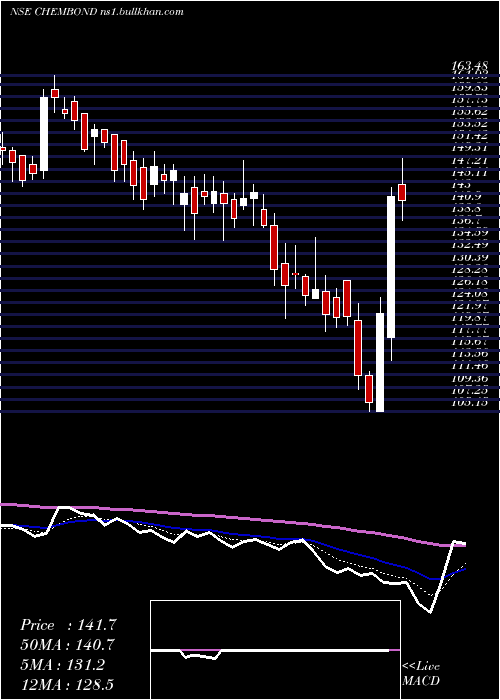Viewport: 500px width, 700px height.
Task: Click the <<Live MACD label
Action: 421,674
